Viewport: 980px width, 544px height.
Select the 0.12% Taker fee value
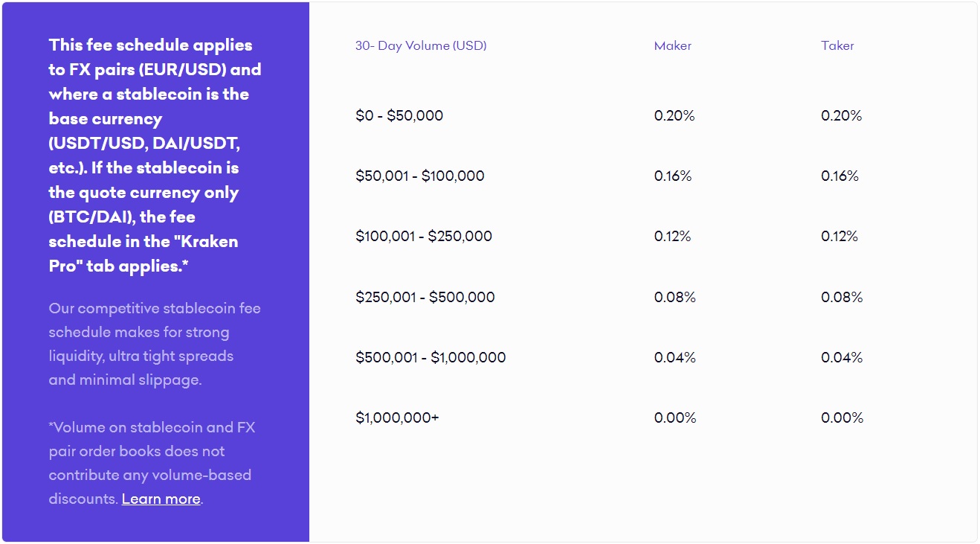point(839,237)
